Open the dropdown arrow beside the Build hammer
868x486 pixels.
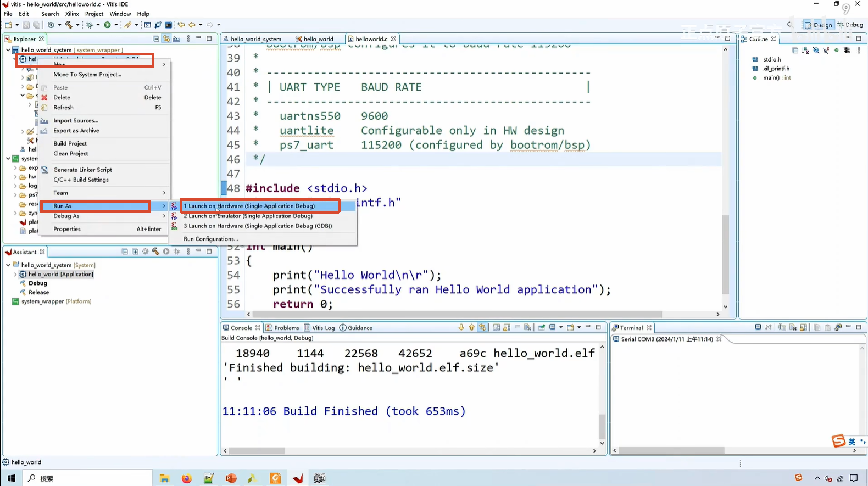click(x=77, y=25)
